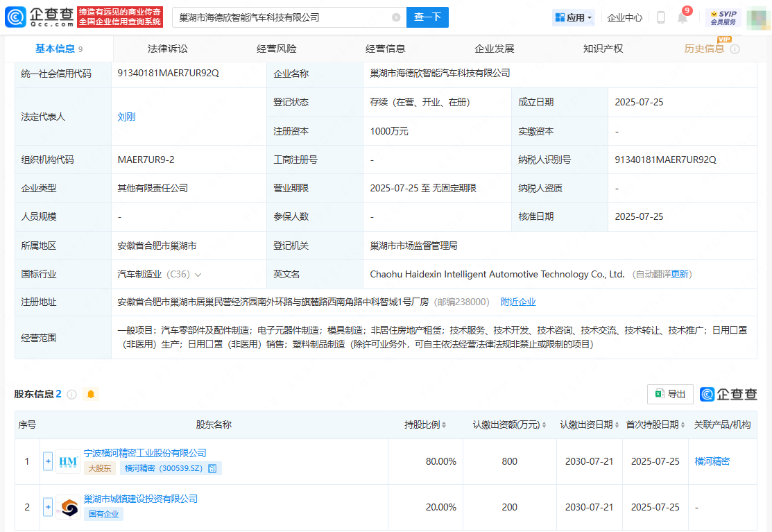Click the user avatar thumbnail
Viewport: 772px width, 532px height.
pyautogui.click(x=759, y=18)
